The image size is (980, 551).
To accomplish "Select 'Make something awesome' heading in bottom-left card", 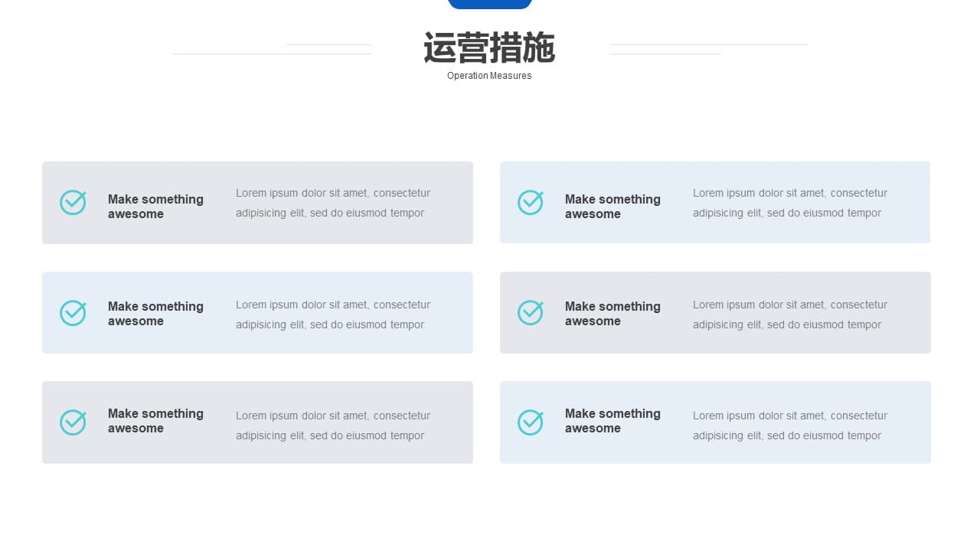I will [155, 421].
